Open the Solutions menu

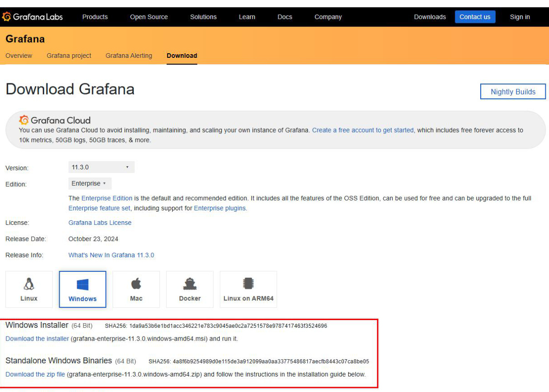tap(203, 17)
